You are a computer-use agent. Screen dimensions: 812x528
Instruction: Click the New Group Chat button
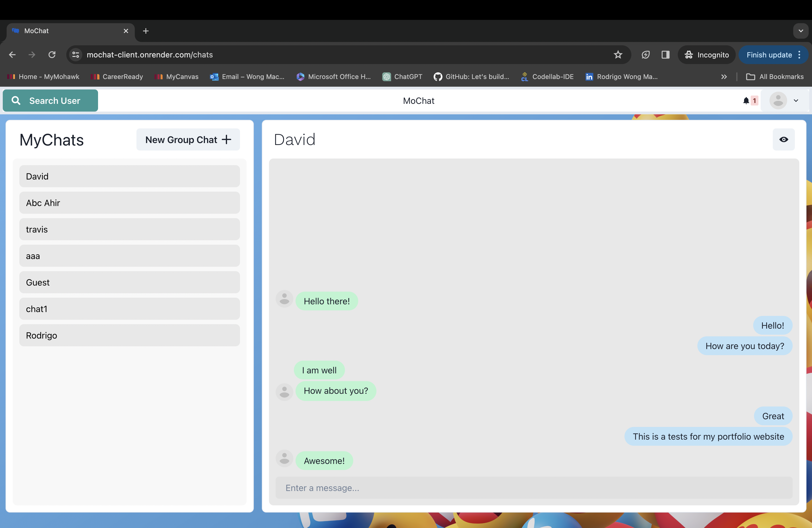tap(188, 139)
